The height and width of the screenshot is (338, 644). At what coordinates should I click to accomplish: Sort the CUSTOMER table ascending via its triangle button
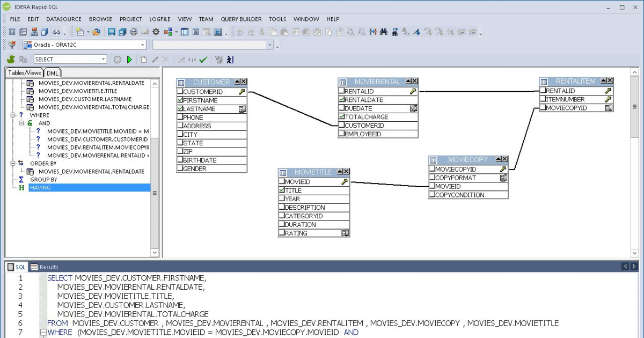coord(236,82)
